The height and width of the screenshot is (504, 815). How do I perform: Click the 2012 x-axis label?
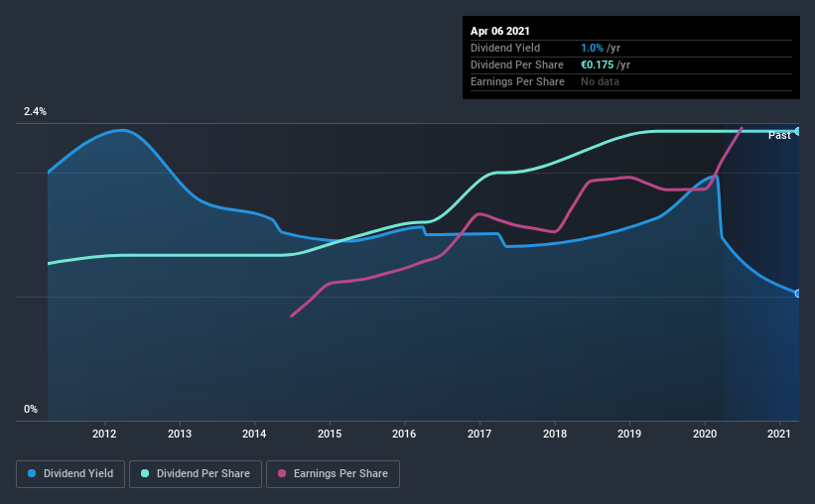[x=104, y=434]
